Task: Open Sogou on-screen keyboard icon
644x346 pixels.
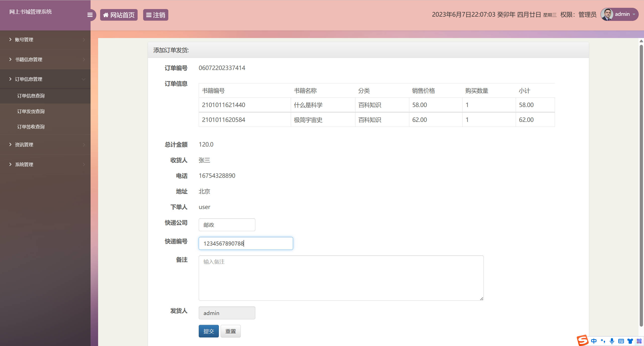Action: [620, 341]
